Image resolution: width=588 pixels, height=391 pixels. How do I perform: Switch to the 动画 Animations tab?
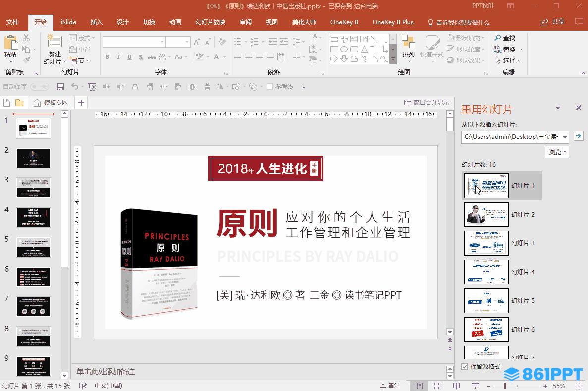point(175,22)
